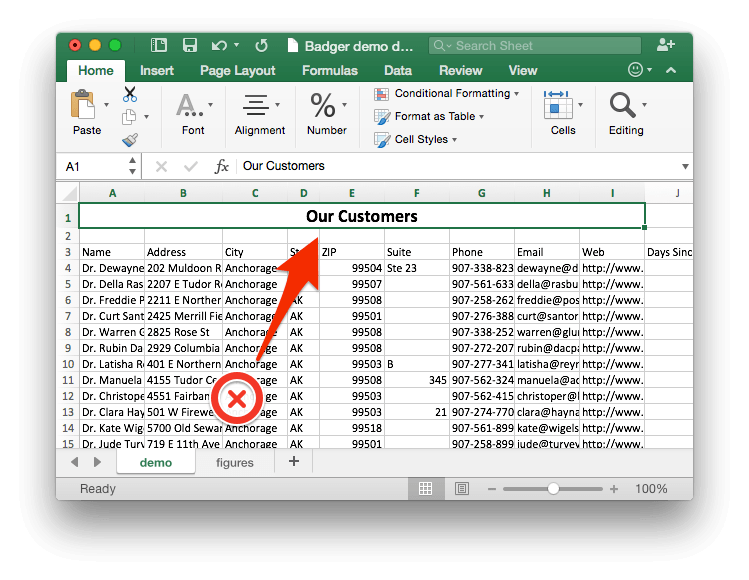Open the Font group

[193, 115]
